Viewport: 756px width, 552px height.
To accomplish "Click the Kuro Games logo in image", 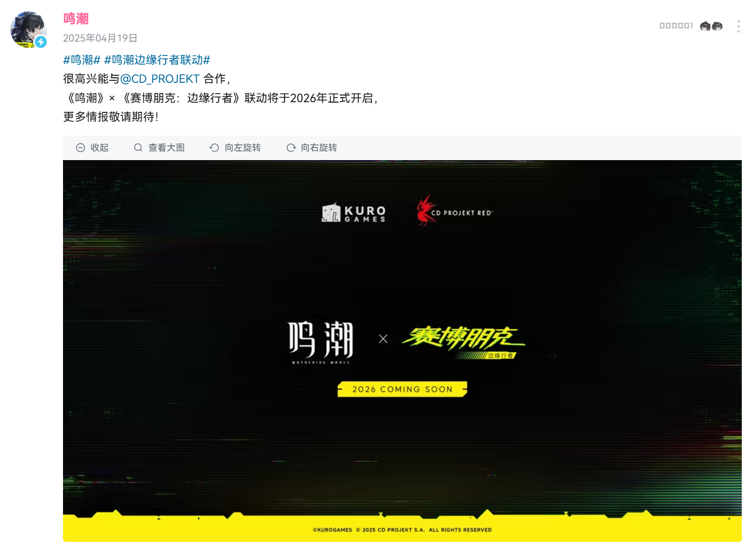I will (354, 213).
